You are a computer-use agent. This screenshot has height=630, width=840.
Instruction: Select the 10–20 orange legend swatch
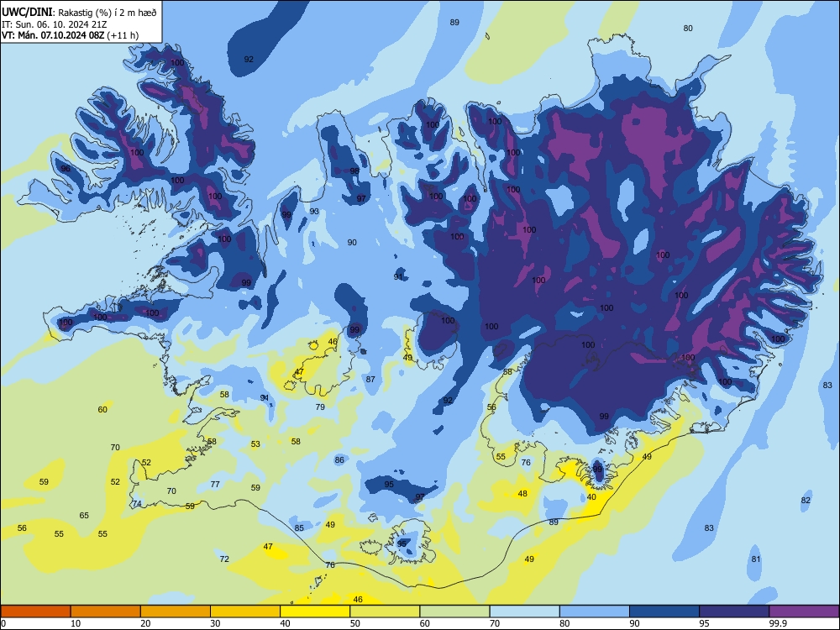pyautogui.click(x=106, y=612)
